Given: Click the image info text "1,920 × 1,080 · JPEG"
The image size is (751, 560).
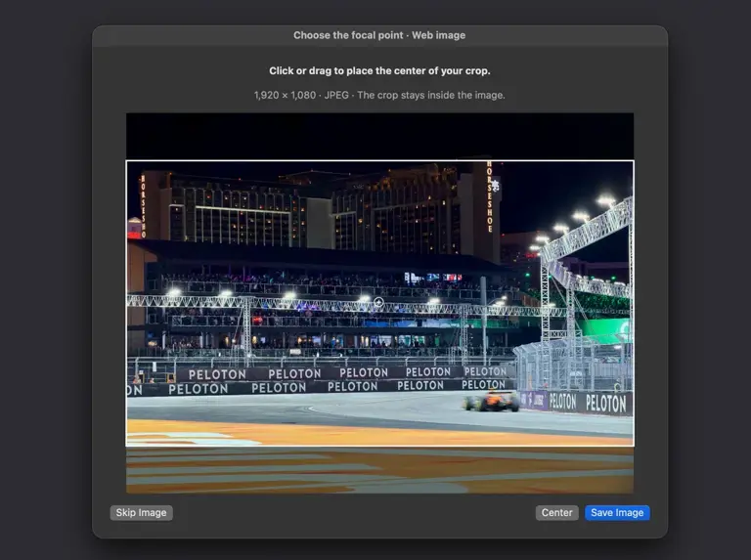Looking at the screenshot, I should [301, 95].
